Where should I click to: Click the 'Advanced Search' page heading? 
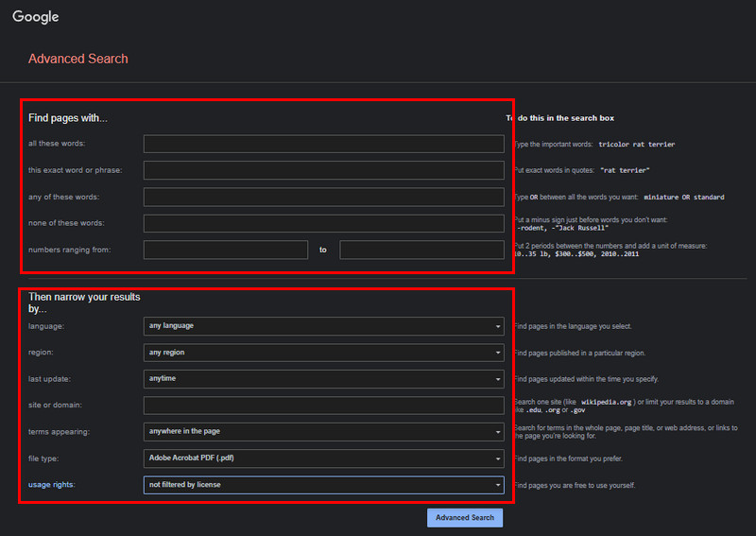pyautogui.click(x=77, y=59)
